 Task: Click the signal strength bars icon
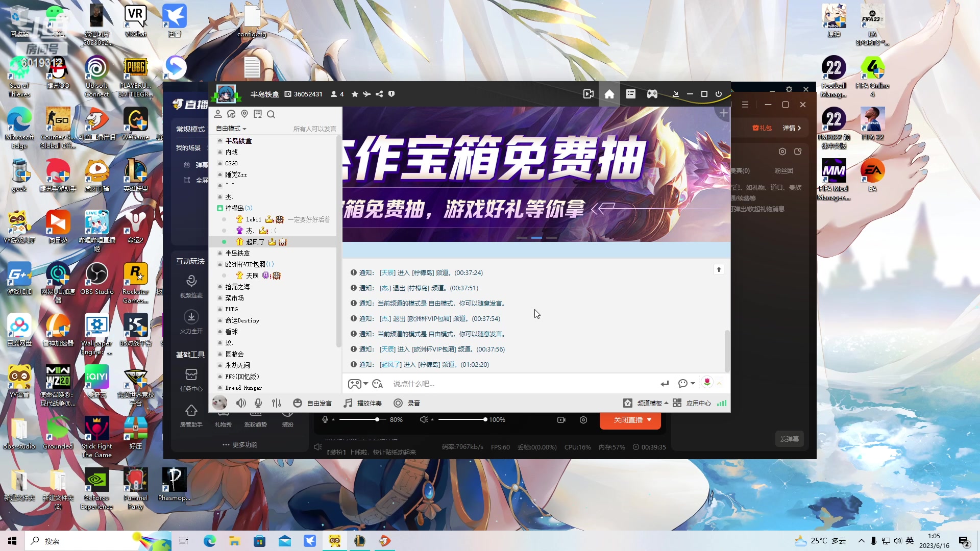coord(722,403)
